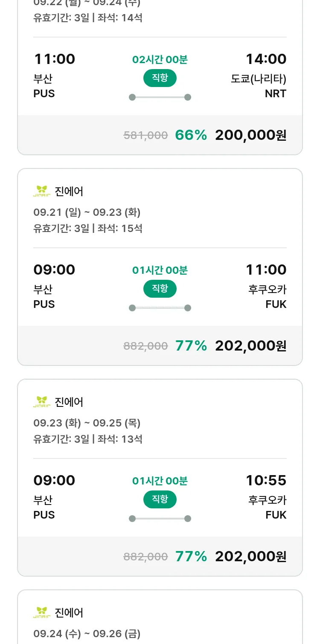Select 202,000원 fare for 09.23 ~ 09.25 flight
Viewport: 320px width, 644px height.
[250, 557]
